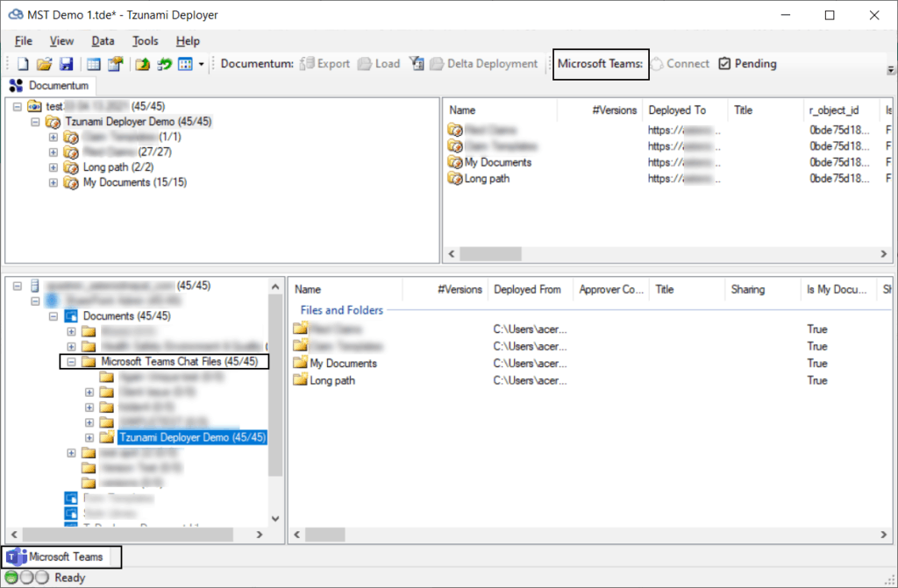The image size is (898, 588).
Task: Click the properties sheet icon in toolbar
Action: coord(116,64)
